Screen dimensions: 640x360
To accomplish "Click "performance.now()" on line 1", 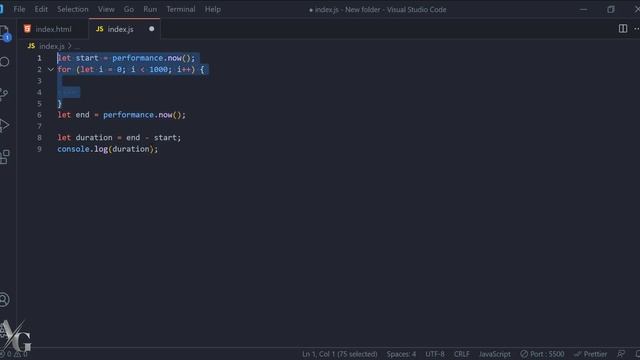I will click(151, 58).
